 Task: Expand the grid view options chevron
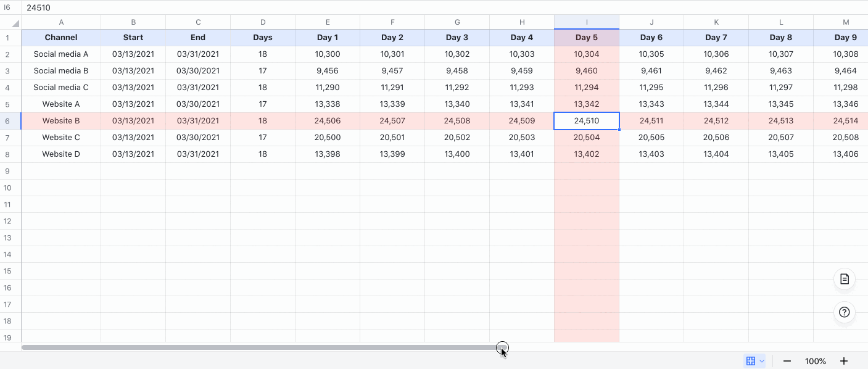761,360
